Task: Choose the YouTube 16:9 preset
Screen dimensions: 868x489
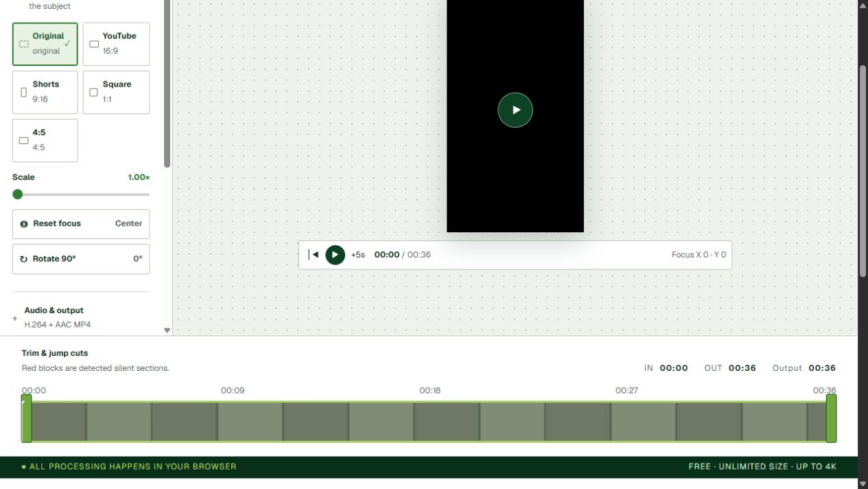Action: point(116,44)
